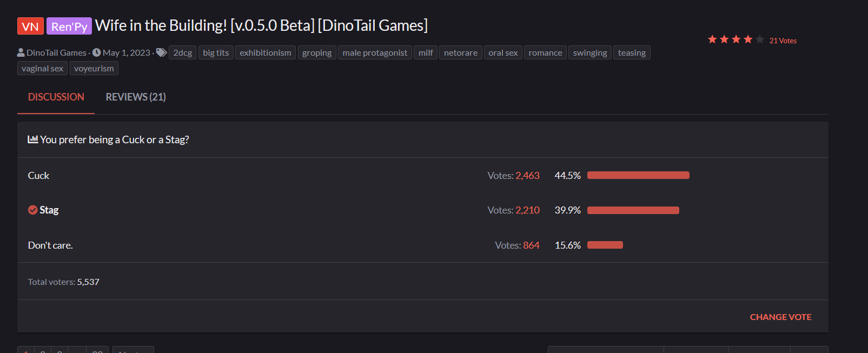Click the first rating star
Screen dimensions: 868x353
tap(712, 39)
